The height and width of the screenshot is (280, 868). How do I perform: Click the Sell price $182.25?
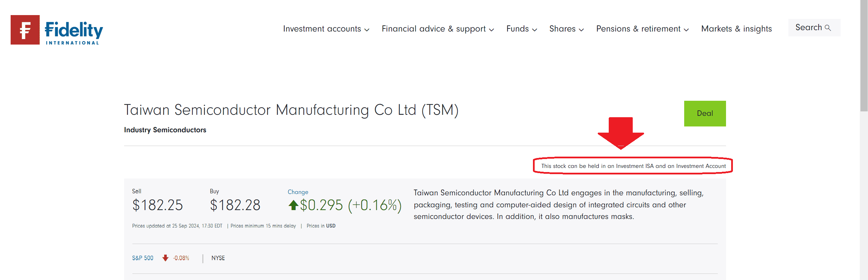pyautogui.click(x=157, y=205)
